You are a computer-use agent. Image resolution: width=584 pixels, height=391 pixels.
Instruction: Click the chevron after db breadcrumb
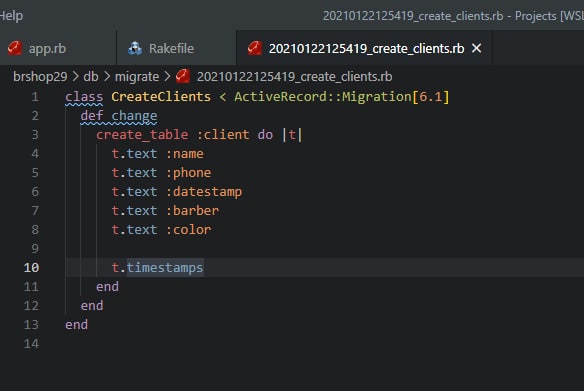point(107,77)
